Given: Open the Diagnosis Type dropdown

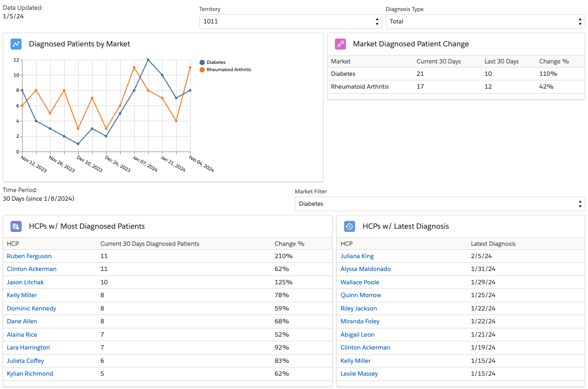Looking at the screenshot, I should (485, 22).
